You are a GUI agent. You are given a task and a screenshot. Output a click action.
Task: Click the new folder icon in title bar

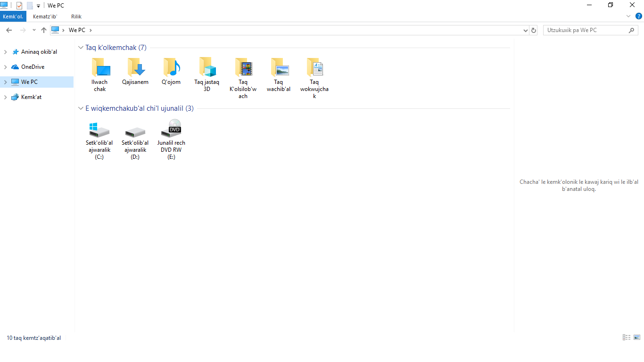pos(30,6)
